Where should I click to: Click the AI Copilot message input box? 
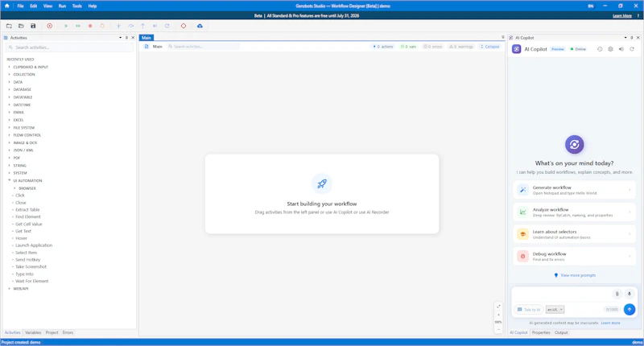pyautogui.click(x=561, y=294)
